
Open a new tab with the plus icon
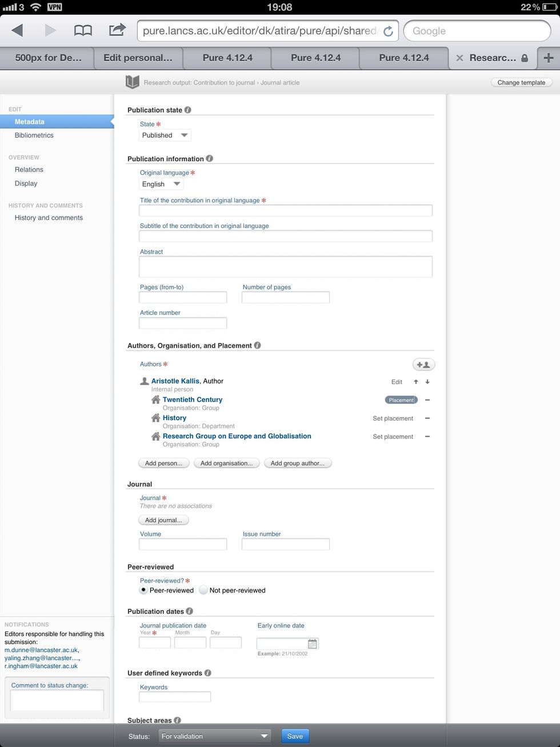click(x=548, y=58)
